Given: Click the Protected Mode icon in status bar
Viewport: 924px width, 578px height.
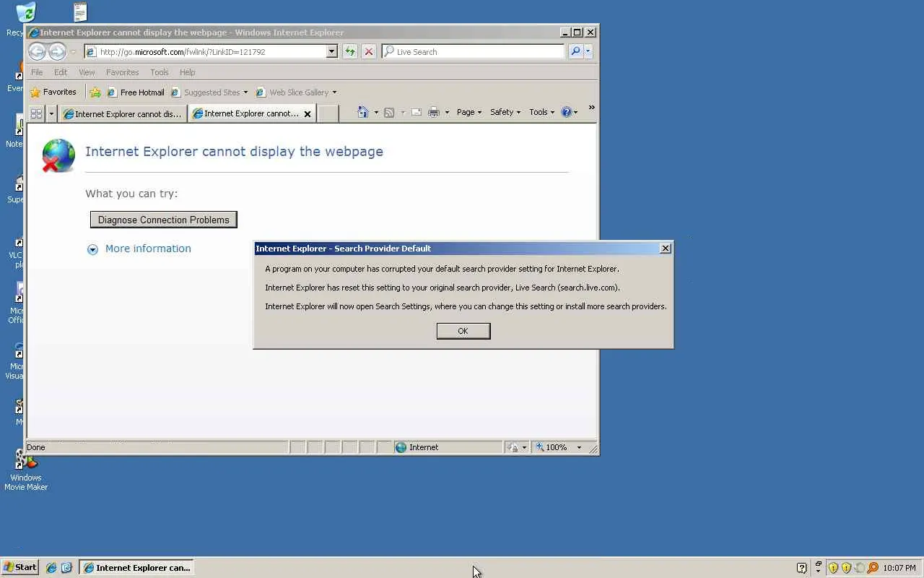Looking at the screenshot, I should click(513, 447).
